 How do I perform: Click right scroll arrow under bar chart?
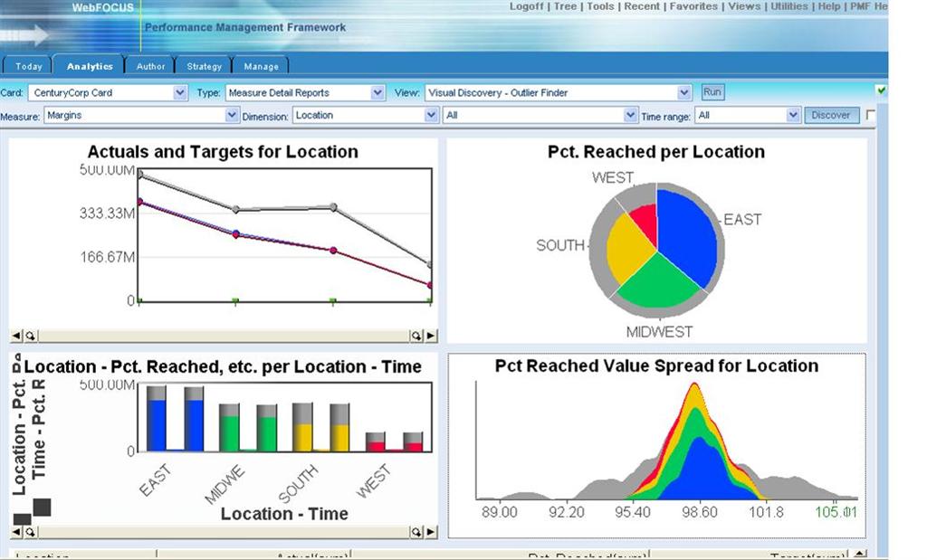click(x=431, y=533)
